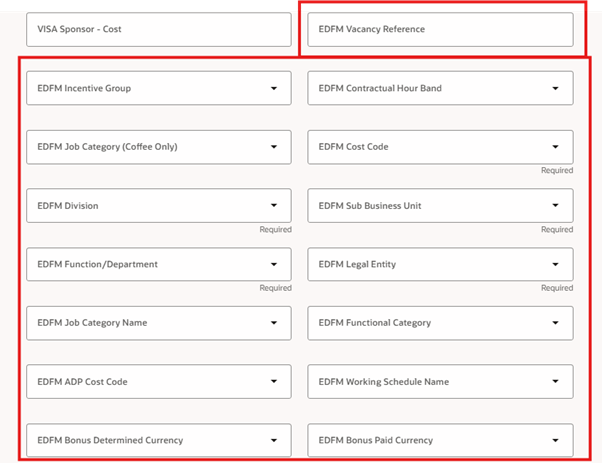
Task: Open the EDFM Incentive Group dropdown
Action: [158, 88]
